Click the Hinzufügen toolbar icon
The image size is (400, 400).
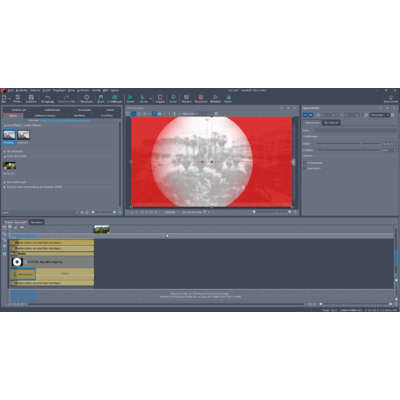pyautogui.click(x=86, y=98)
